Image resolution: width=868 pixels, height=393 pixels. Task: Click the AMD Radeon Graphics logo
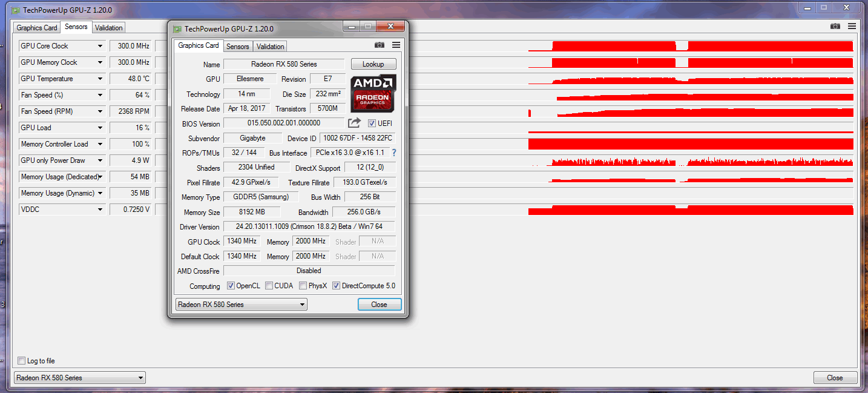coord(373,93)
